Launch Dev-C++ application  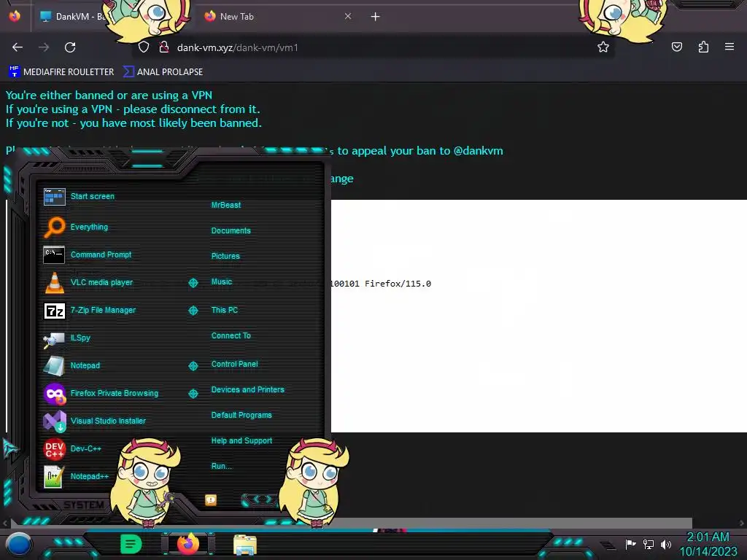[72, 448]
